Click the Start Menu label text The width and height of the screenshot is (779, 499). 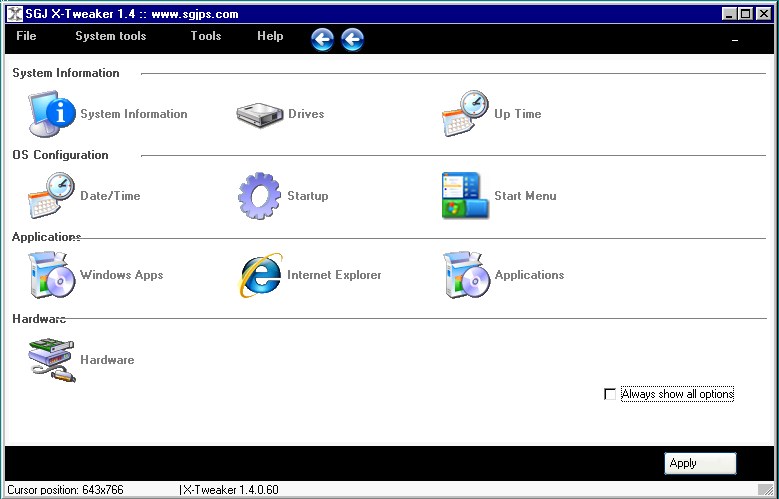525,196
